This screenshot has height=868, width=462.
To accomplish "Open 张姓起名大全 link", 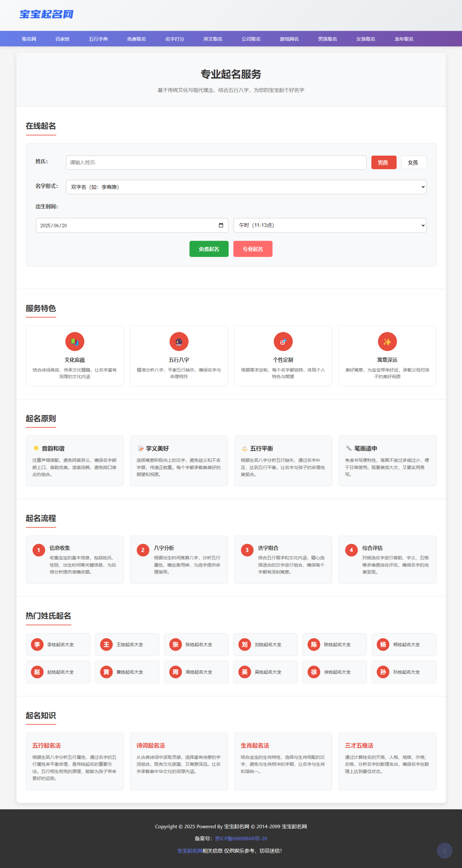I will [x=198, y=645].
